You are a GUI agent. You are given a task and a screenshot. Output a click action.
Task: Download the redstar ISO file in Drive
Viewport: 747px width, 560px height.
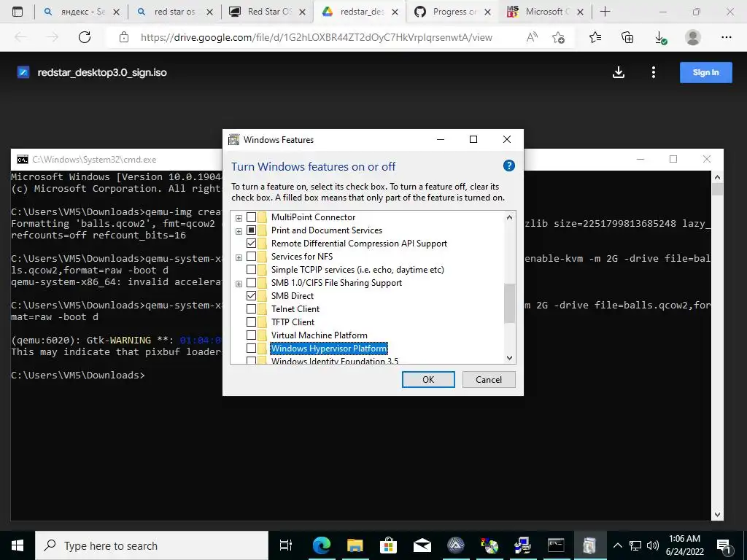(619, 72)
